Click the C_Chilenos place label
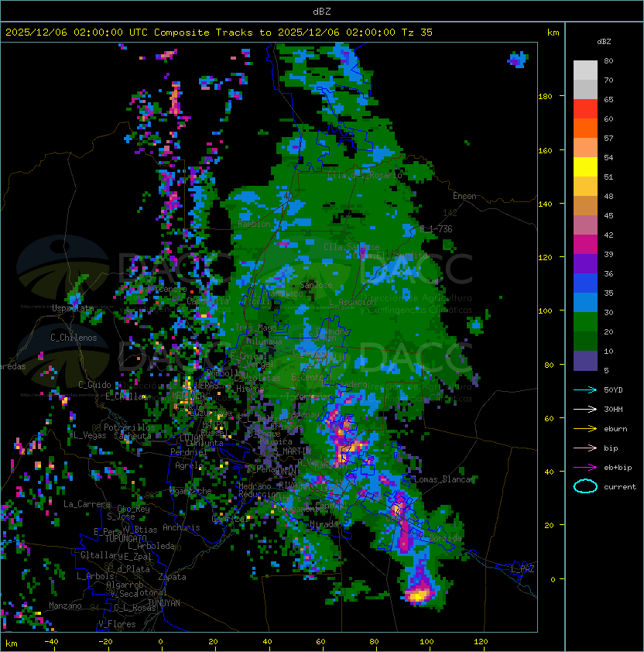The height and width of the screenshot is (652, 644). pos(74,338)
